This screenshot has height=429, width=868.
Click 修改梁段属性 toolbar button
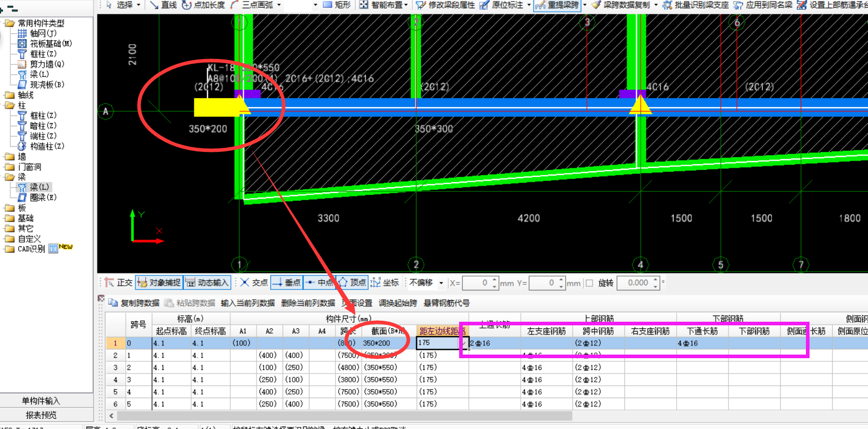pyautogui.click(x=445, y=5)
